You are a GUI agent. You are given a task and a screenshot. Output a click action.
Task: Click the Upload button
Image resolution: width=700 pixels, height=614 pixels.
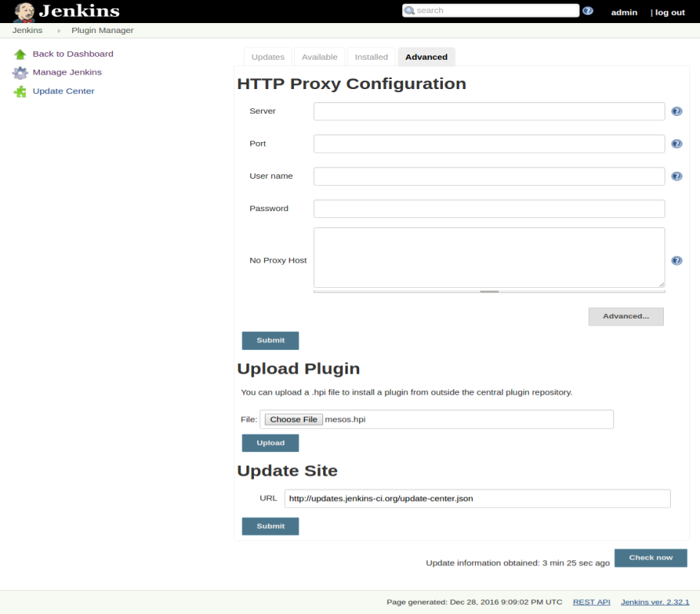point(270,443)
